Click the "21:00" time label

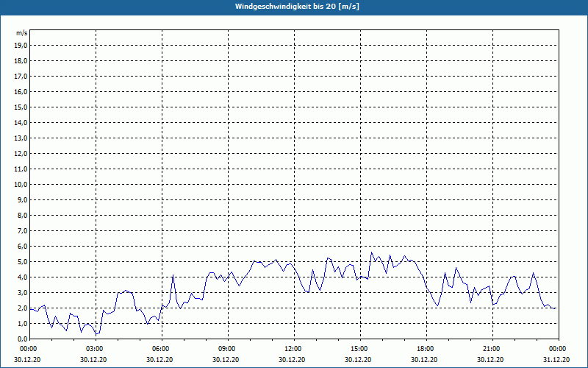[x=492, y=349]
